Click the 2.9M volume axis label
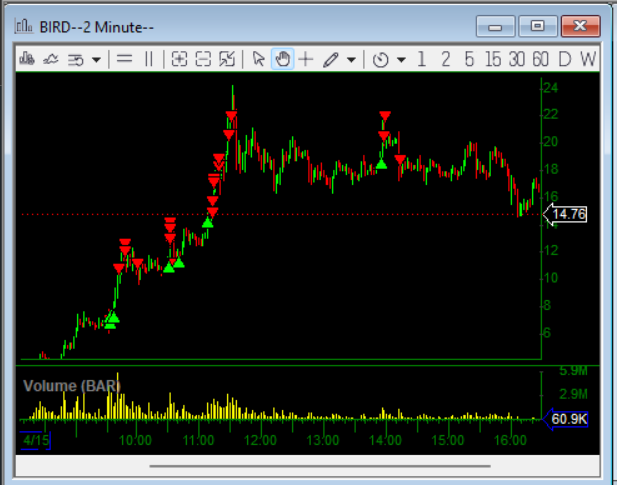 [x=573, y=394]
